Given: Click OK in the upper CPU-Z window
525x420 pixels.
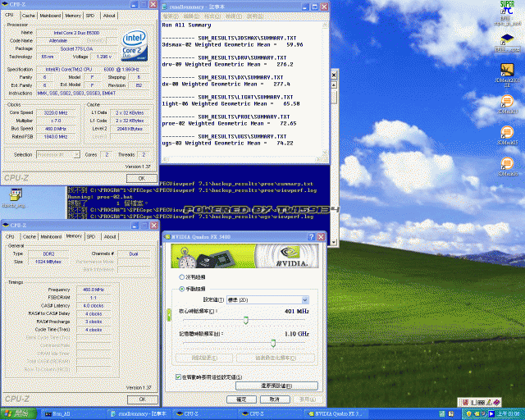Looking at the screenshot, I should point(142,178).
